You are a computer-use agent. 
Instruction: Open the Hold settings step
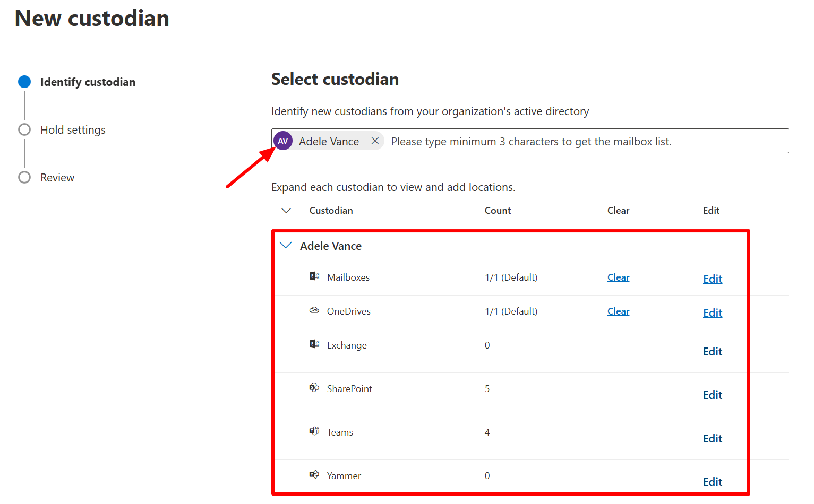[x=73, y=129]
